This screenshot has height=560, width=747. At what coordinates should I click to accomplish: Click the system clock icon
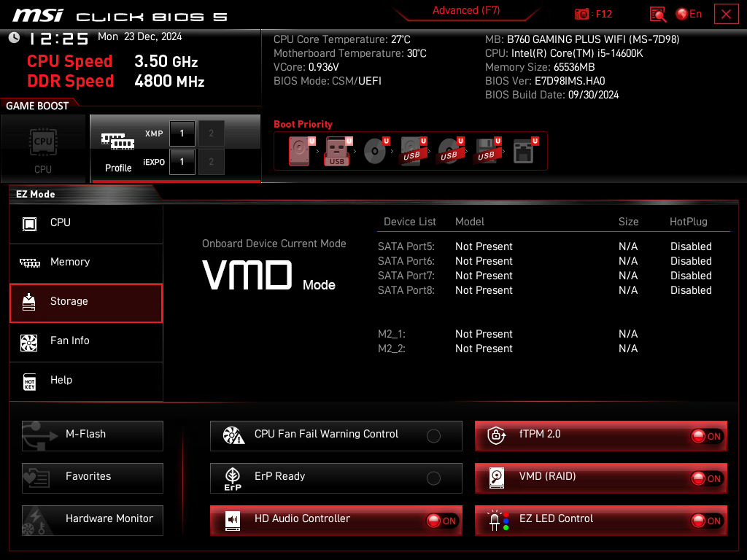(14, 38)
